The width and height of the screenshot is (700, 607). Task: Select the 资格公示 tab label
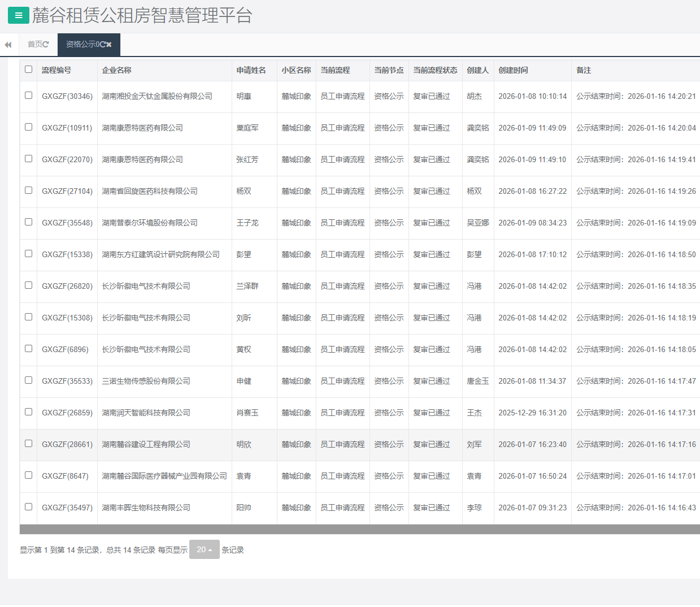[x=80, y=45]
